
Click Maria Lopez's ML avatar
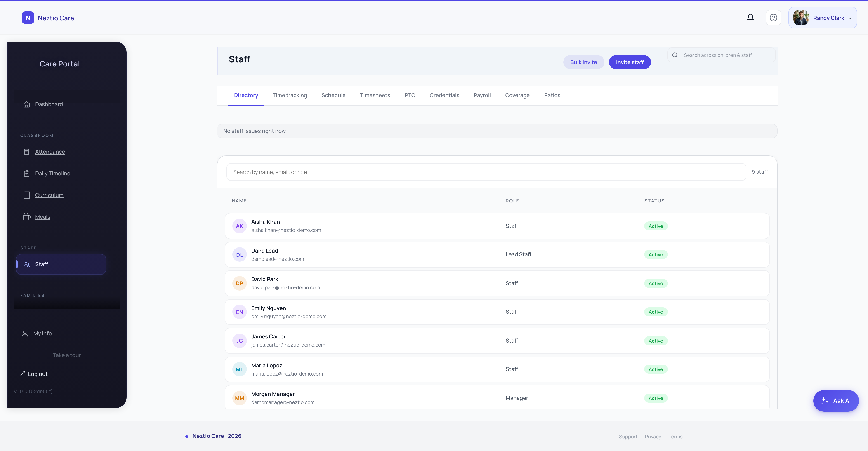click(240, 369)
